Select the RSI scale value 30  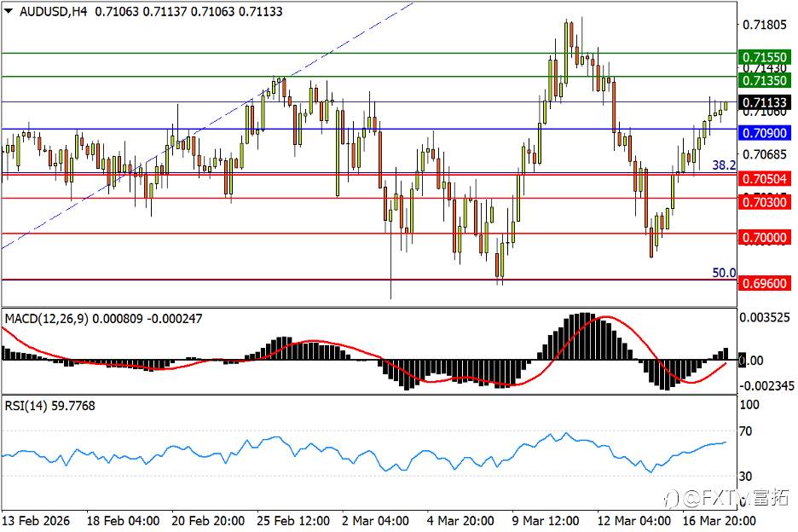(x=746, y=476)
